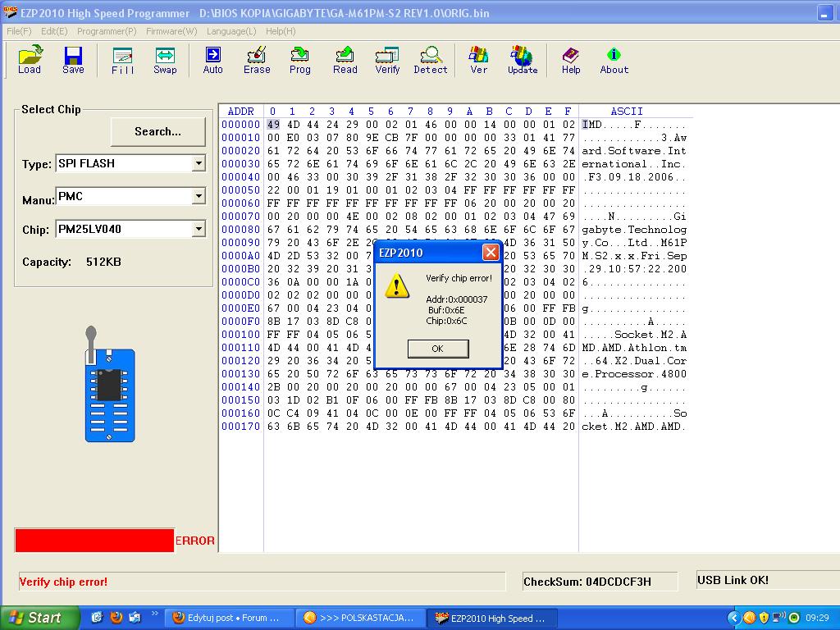The width and height of the screenshot is (840, 630).
Task: Erase the chip with the Erase tool
Action: point(257,59)
